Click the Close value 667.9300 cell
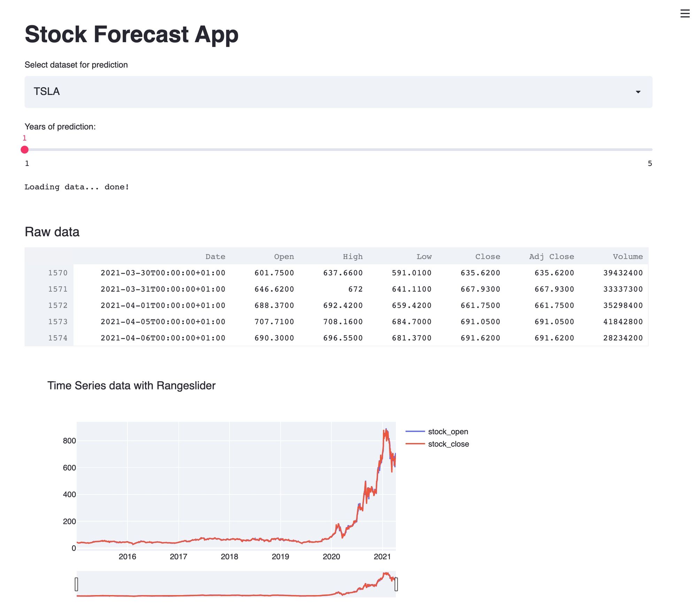The height and width of the screenshot is (616, 697). coord(480,289)
